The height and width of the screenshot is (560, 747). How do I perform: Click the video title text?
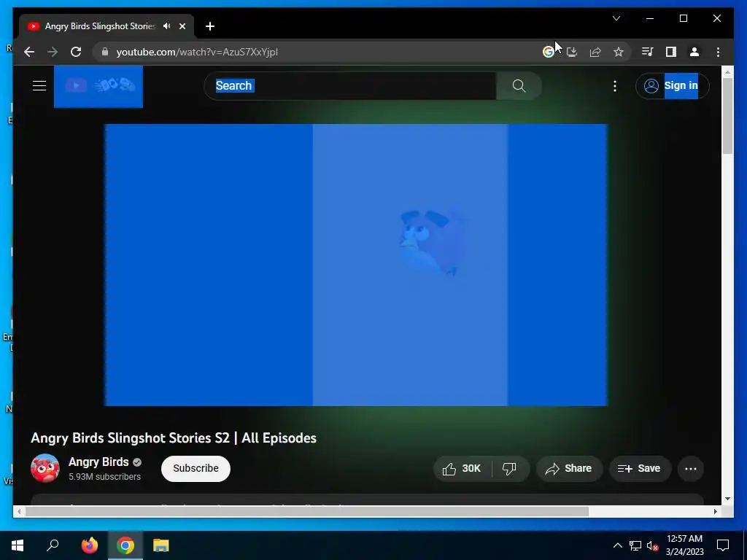tap(174, 437)
